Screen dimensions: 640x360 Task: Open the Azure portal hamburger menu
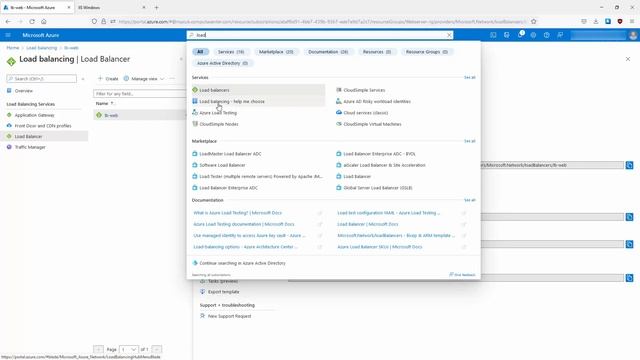tap(8, 35)
